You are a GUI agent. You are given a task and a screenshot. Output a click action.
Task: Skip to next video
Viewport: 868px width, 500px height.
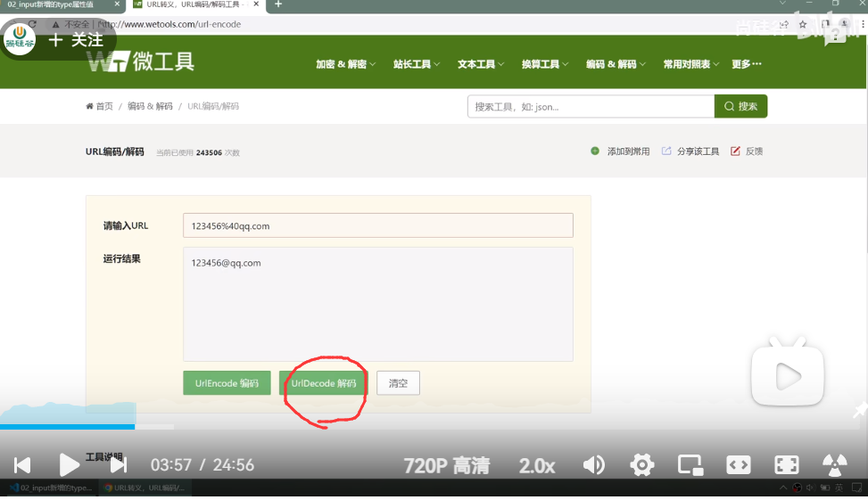pyautogui.click(x=119, y=465)
